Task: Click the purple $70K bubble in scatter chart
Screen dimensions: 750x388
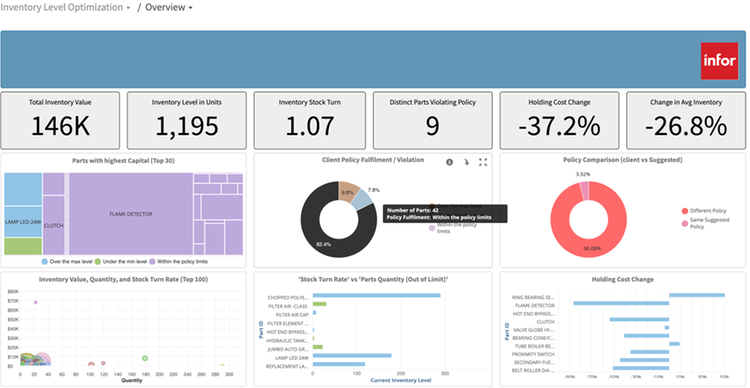Action: point(35,302)
